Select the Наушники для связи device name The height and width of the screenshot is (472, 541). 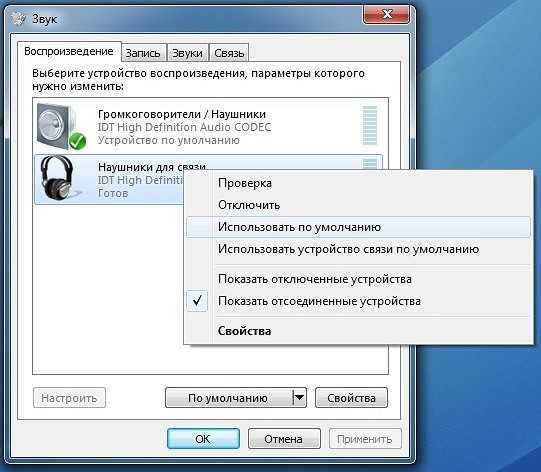(152, 167)
